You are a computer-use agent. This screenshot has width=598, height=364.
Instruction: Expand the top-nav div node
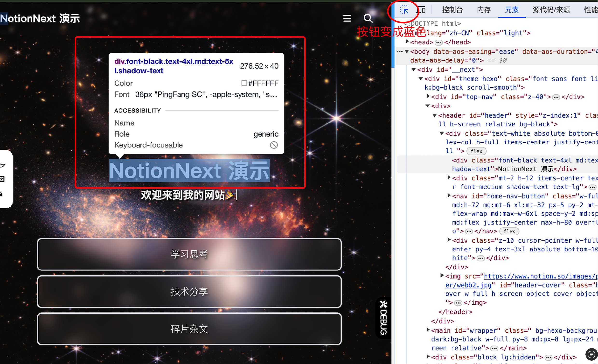428,96
